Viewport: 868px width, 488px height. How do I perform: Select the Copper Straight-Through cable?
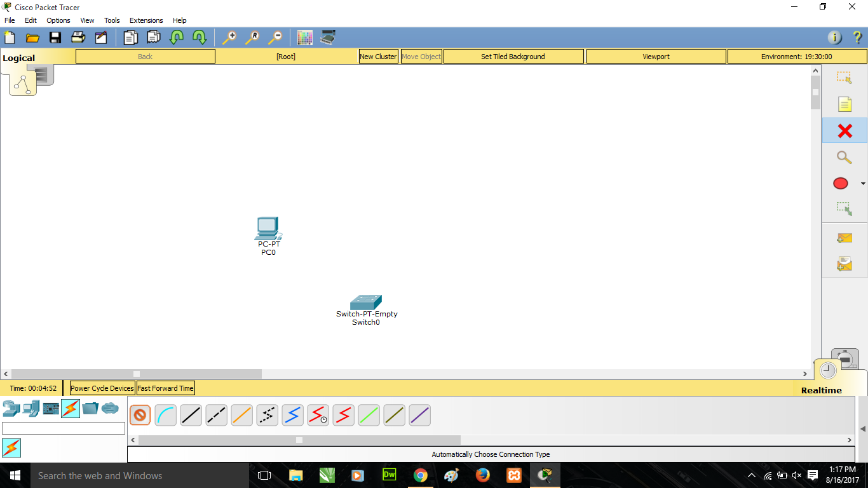(x=191, y=415)
